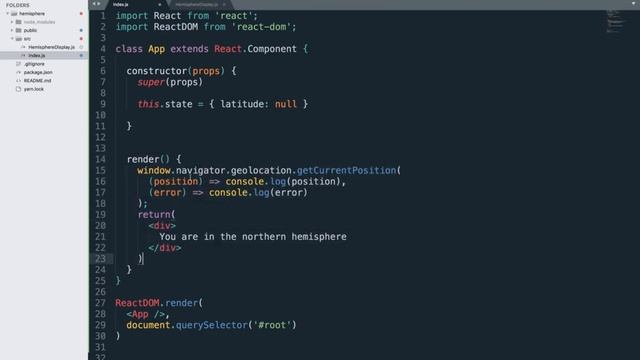Expand the node_modules folder arrow

click(x=12, y=22)
